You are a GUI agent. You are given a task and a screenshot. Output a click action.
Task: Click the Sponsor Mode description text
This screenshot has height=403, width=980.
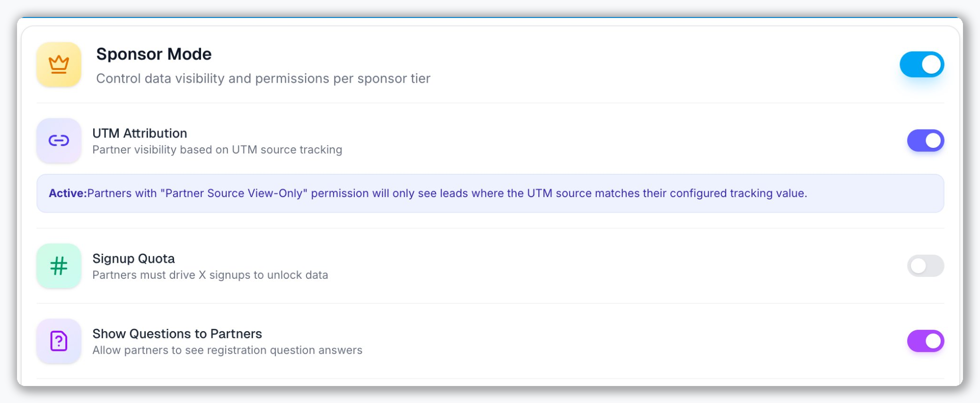[263, 78]
